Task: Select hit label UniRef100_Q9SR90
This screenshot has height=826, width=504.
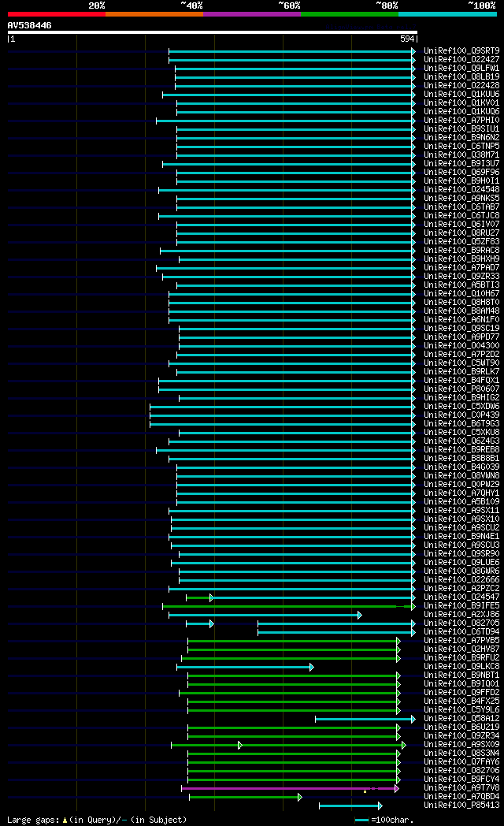Action: [462, 554]
